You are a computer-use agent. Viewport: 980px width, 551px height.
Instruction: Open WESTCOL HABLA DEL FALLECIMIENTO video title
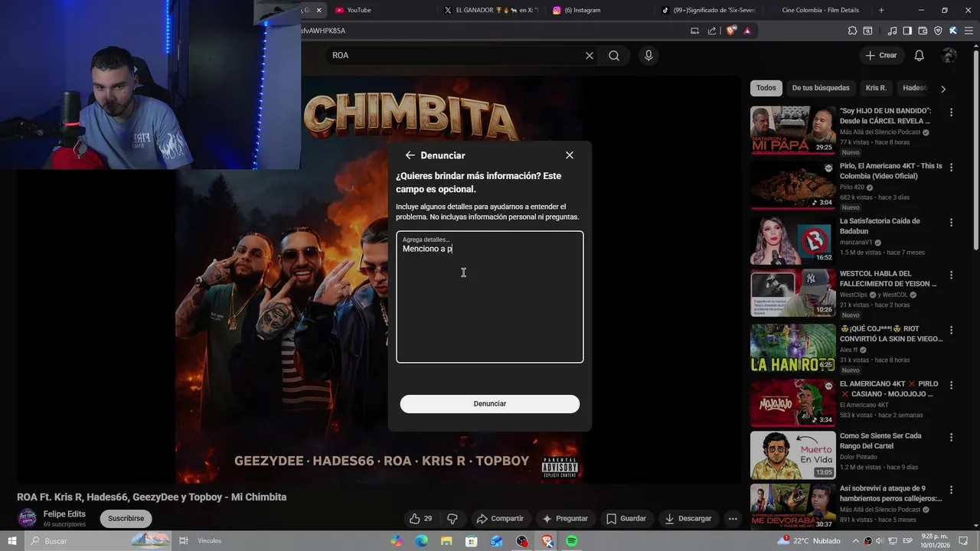[887, 279]
